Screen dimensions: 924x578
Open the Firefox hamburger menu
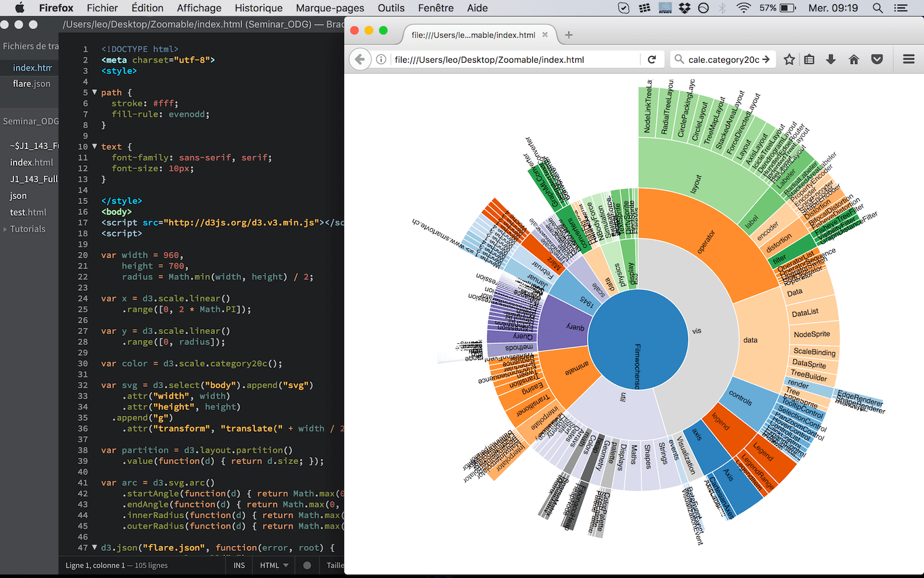(x=909, y=59)
